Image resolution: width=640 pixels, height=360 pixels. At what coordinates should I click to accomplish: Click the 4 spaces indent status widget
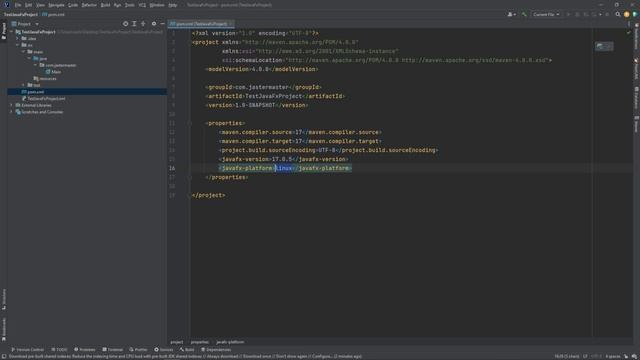(613, 357)
